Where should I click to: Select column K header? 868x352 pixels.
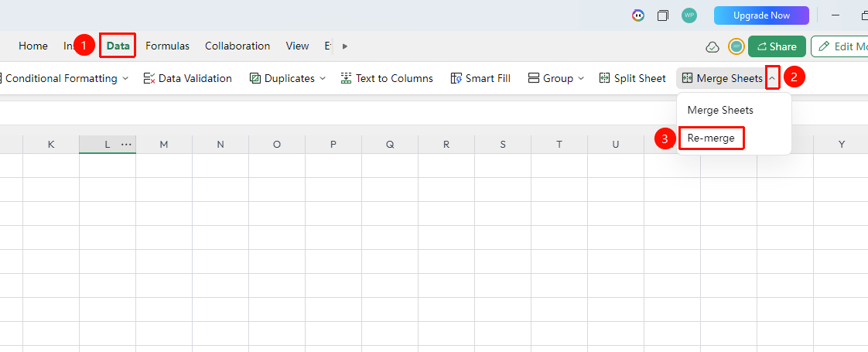[x=51, y=145]
